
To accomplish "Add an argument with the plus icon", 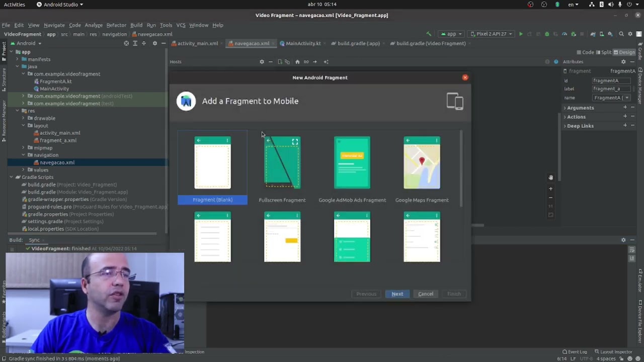I will [625, 108].
